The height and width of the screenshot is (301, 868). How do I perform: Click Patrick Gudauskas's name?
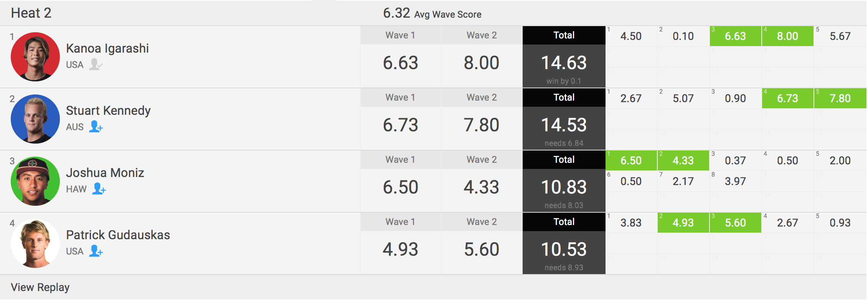pos(118,235)
